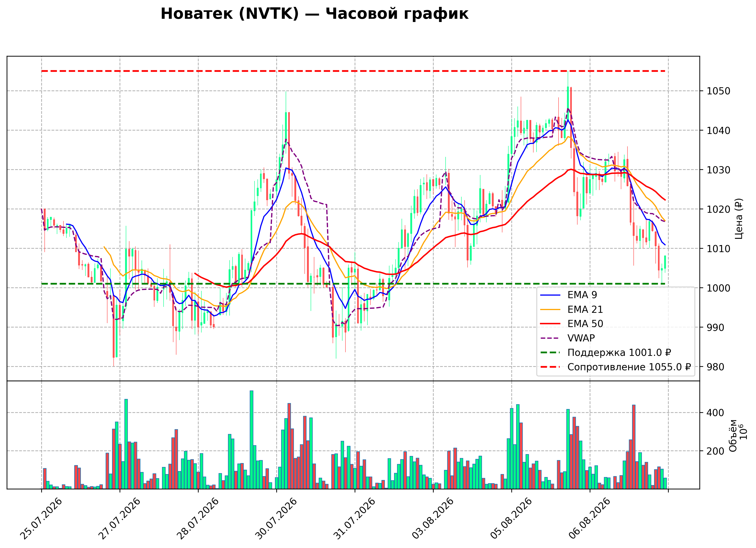Select the VWAP legend entry
The width and height of the screenshot is (756, 548).
tap(567, 338)
